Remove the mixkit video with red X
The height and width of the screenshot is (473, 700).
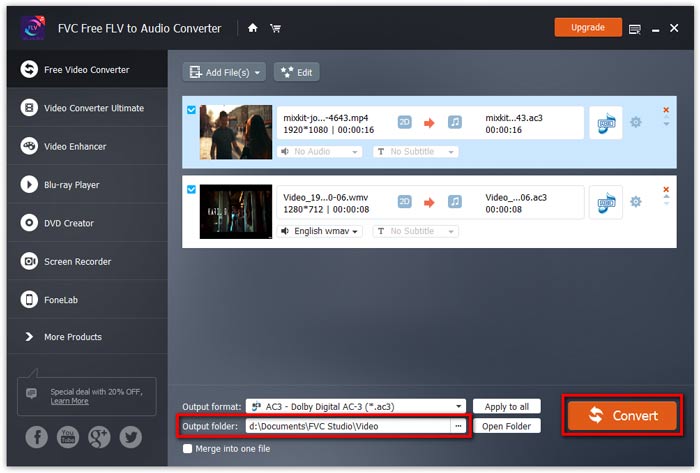[666, 110]
